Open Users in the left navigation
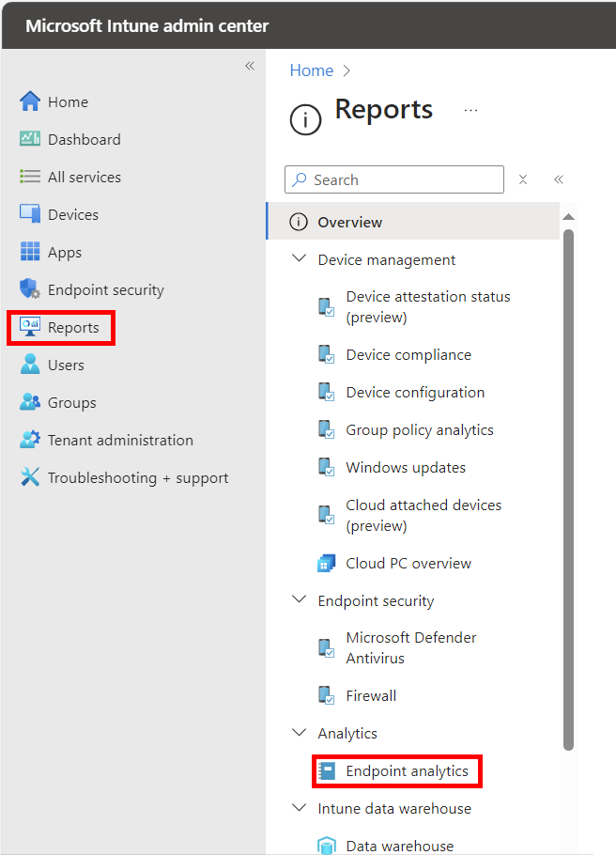 click(x=66, y=365)
